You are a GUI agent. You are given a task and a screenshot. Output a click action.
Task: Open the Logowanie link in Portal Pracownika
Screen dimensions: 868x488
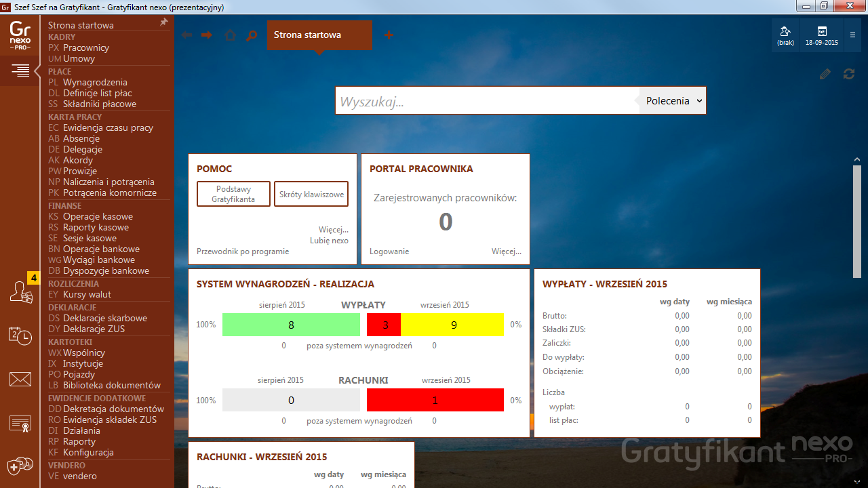pos(389,251)
